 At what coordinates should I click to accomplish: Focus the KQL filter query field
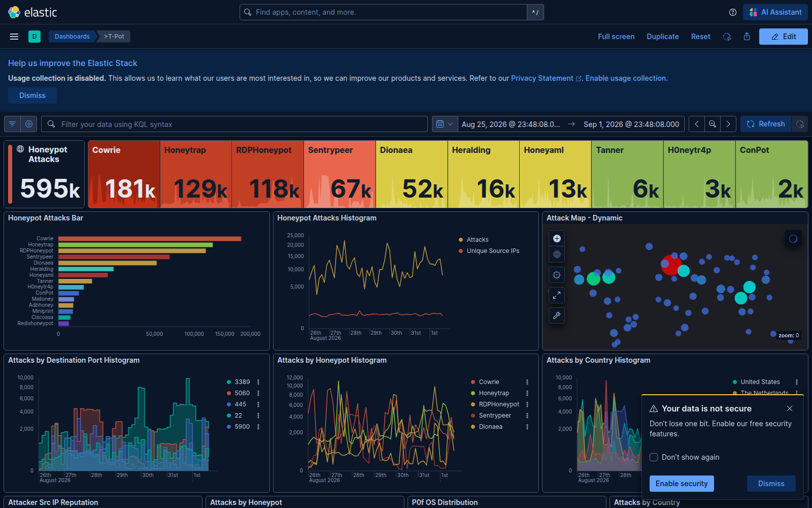click(234, 124)
